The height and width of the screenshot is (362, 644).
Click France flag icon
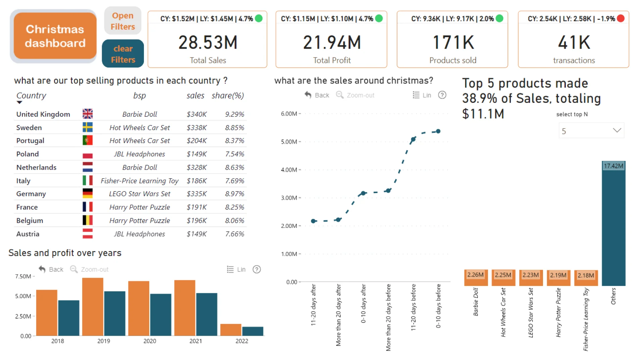pos(88,207)
